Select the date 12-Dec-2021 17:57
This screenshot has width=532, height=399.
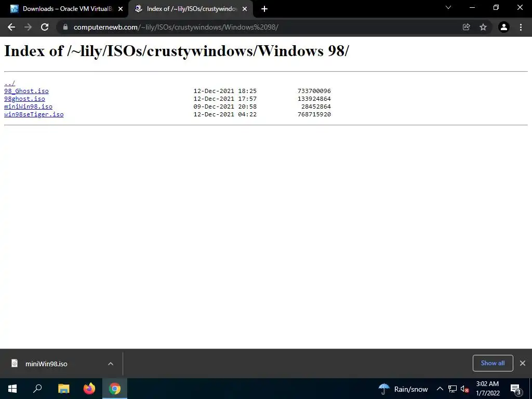click(225, 99)
